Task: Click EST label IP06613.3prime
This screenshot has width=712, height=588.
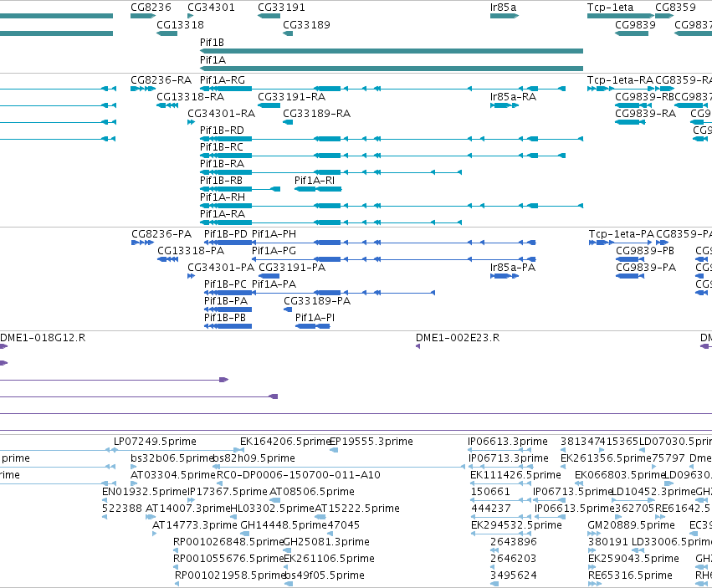Action: [508, 442]
